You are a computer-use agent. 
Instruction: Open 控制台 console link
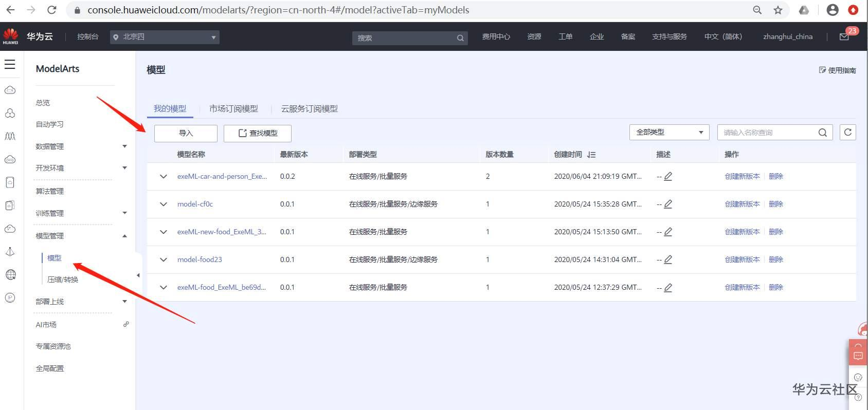[87, 36]
